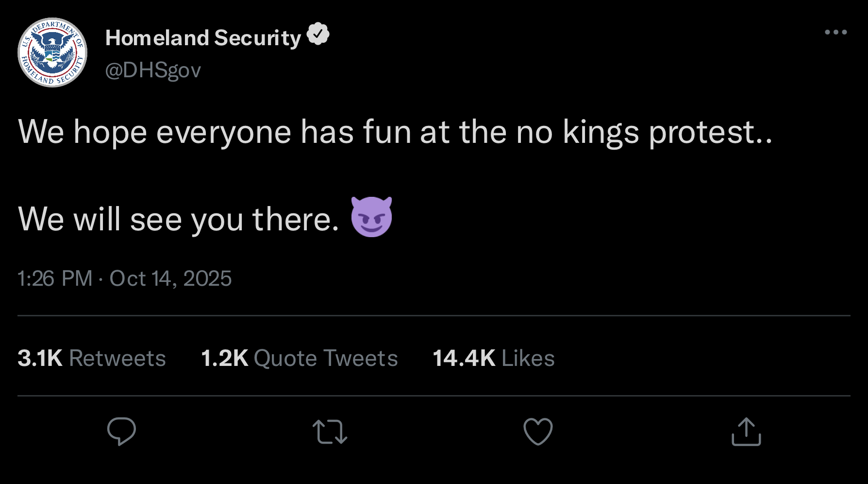Click the purple smiling devil emoji
Viewport: 868px width, 484px height.
(371, 217)
